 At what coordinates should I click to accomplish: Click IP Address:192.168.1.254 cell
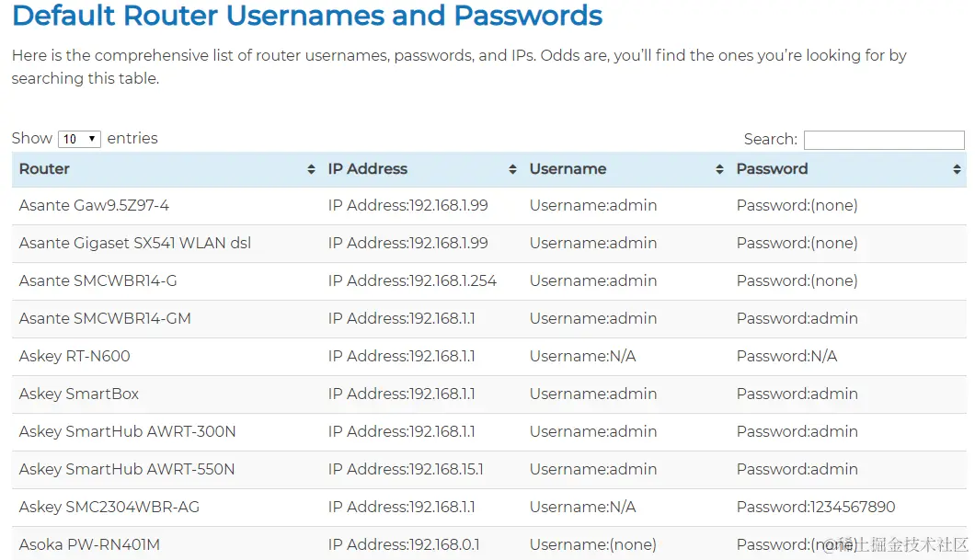click(x=412, y=281)
